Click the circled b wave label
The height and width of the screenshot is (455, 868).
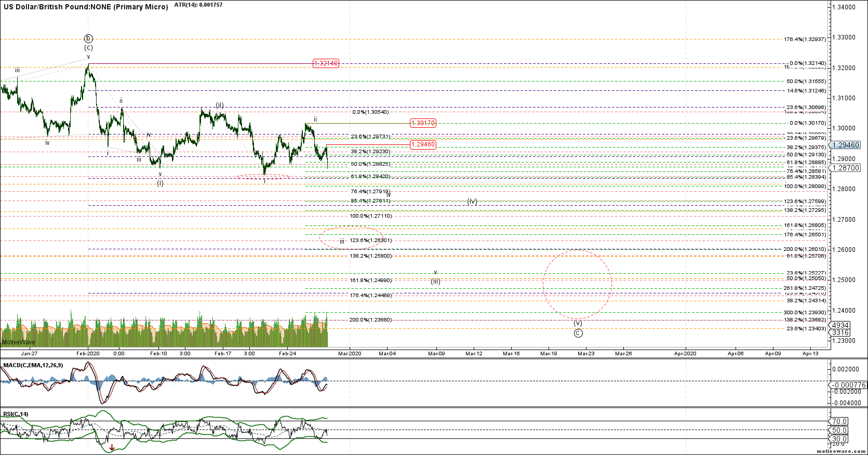tap(88, 38)
